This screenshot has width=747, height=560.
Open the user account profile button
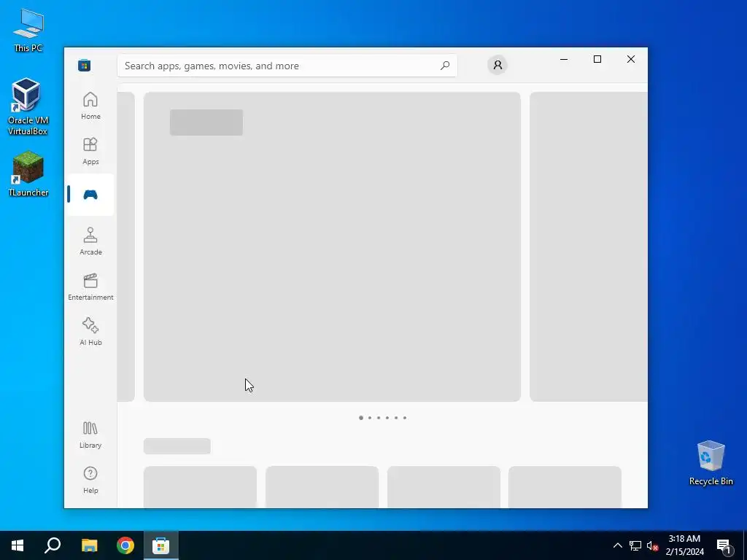coord(498,65)
